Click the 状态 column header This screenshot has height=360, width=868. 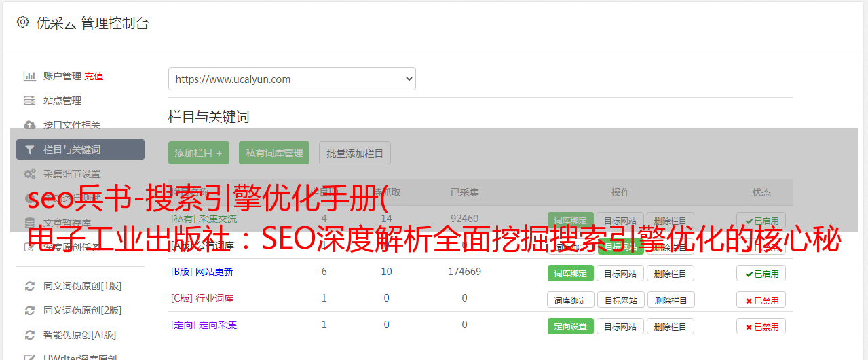coord(761,192)
